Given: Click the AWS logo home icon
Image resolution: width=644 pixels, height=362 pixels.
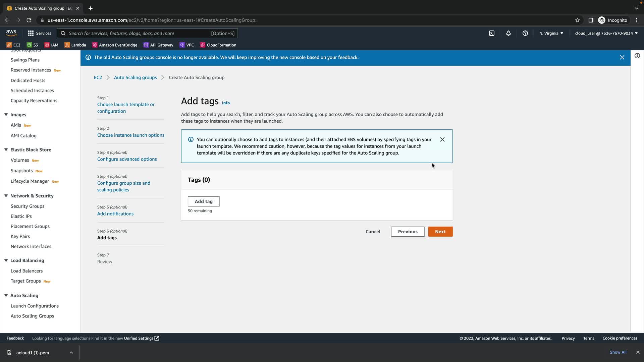Looking at the screenshot, I should 11,33.
